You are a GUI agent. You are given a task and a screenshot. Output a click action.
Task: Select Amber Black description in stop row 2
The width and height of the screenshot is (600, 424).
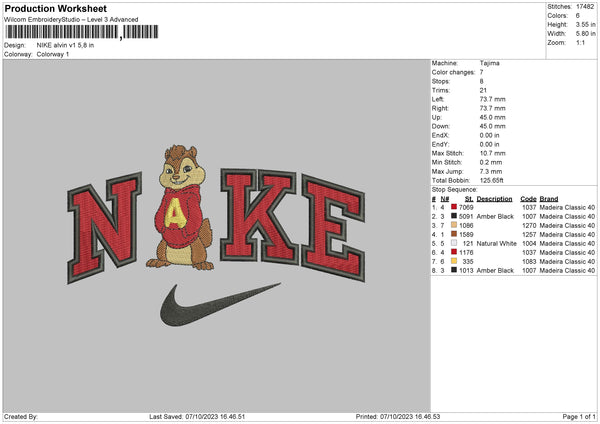coord(495,217)
